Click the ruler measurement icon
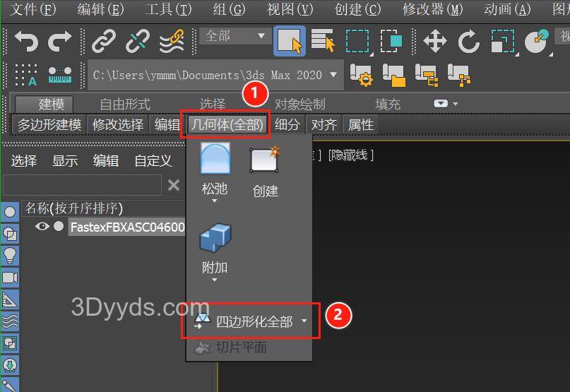Image resolution: width=570 pixels, height=392 pixels. tap(60, 75)
